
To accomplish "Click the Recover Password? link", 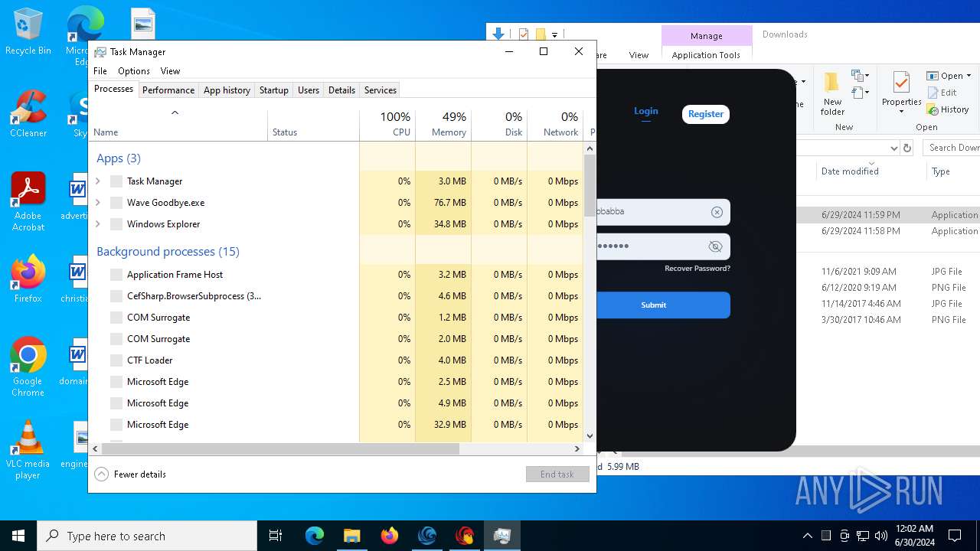I will click(x=697, y=269).
